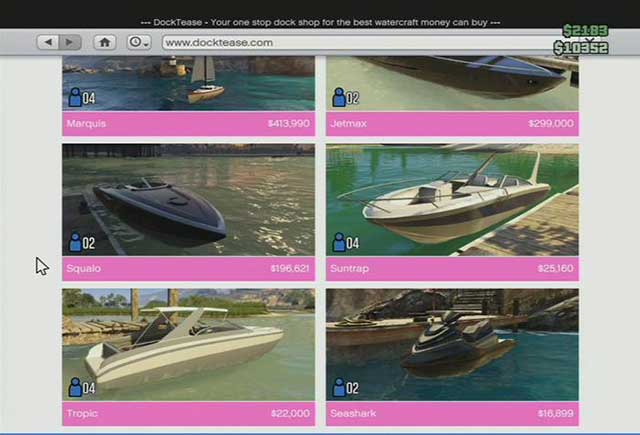This screenshot has width=640, height=435.
Task: Click the Suntrap passenger capacity icon
Action: [x=345, y=242]
